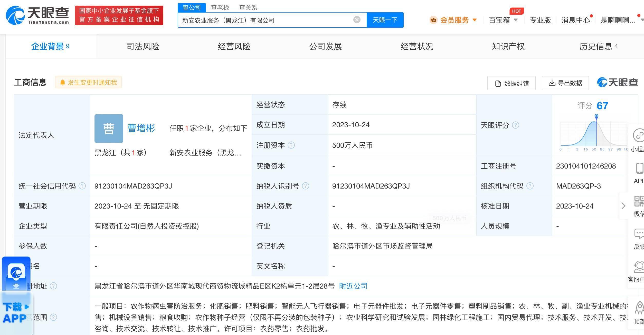The height and width of the screenshot is (335, 644).
Task: Click the 曹 avatar tile
Action: (109, 129)
